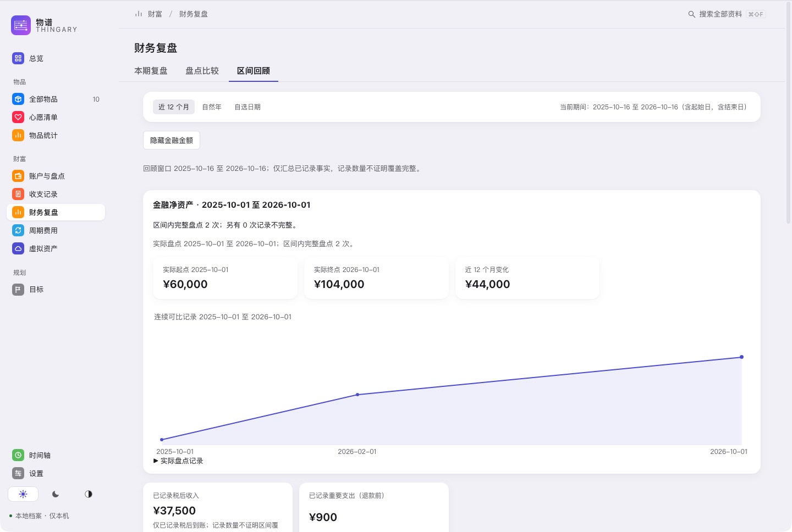Click the Thingary app logo icon
792x532 pixels.
(x=21, y=25)
